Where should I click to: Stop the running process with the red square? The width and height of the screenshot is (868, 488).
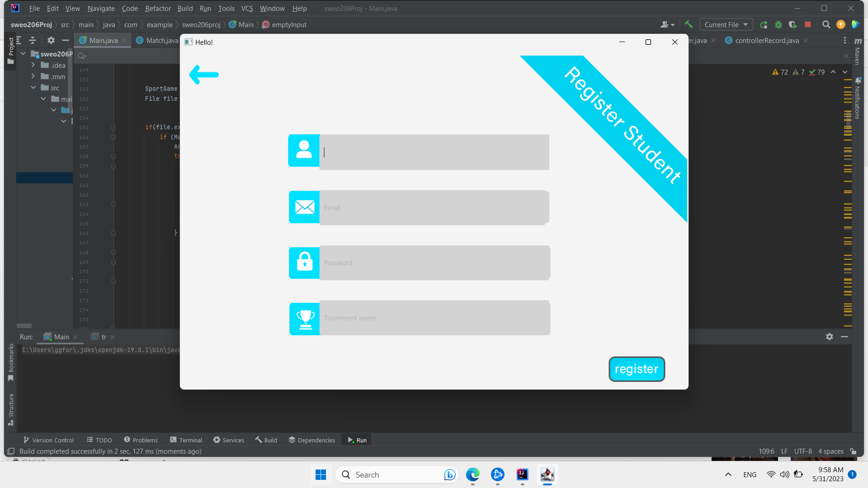(x=809, y=25)
